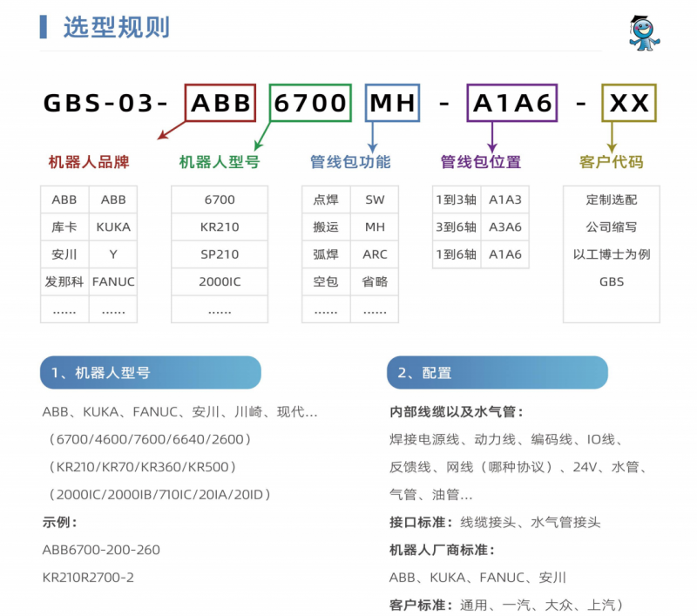Screen dimensions: 697x616
Task: Select the 空包 function cell
Action: (326, 281)
